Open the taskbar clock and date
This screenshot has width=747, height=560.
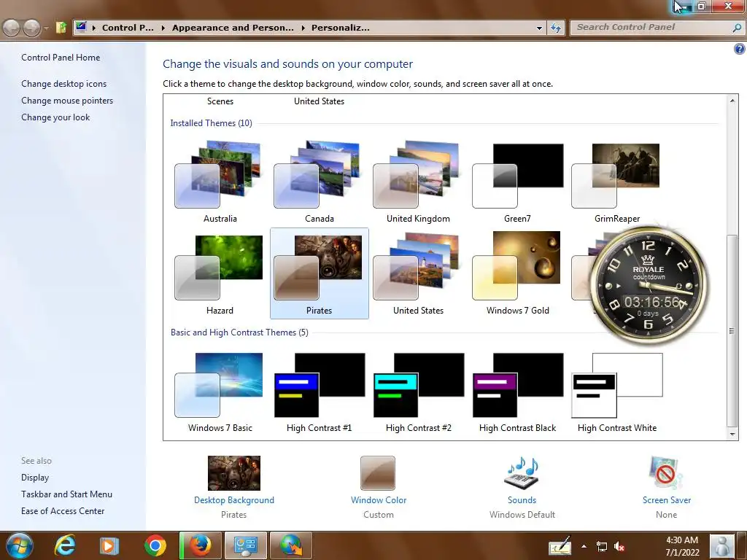pyautogui.click(x=682, y=546)
